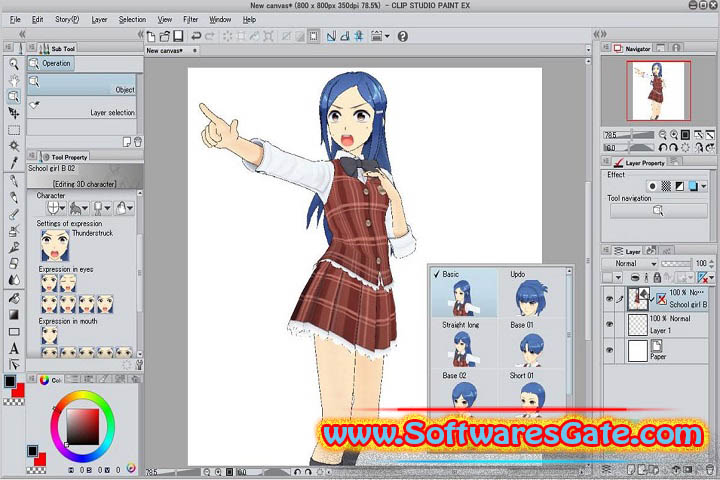Switch to the Layer Property tab
The height and width of the screenshot is (480, 720).
tap(640, 163)
